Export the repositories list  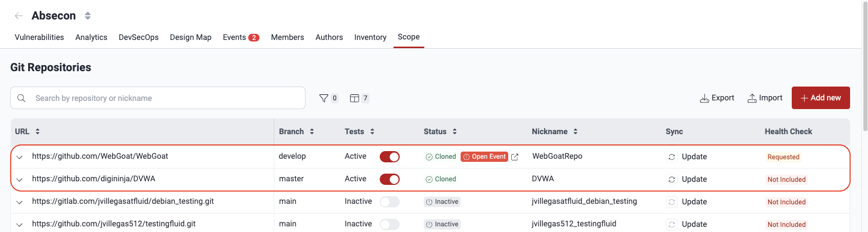[x=717, y=98]
